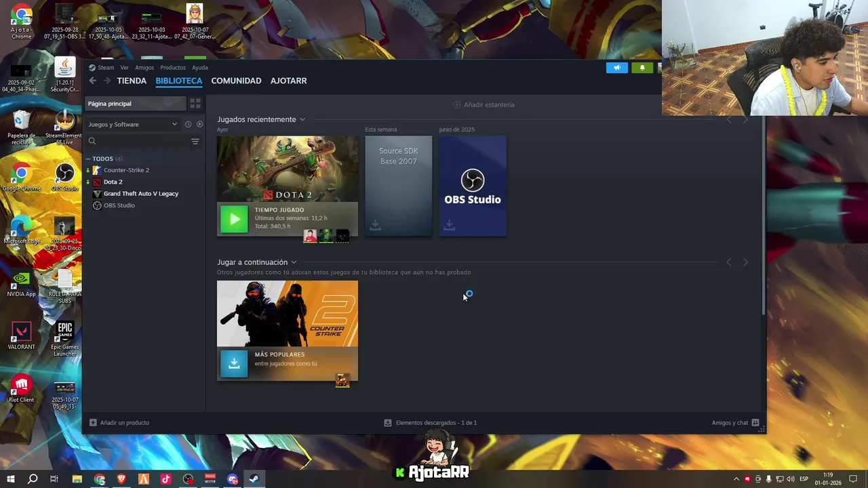Go back with the Steam back arrow
Screen dimensions: 868x488
93,81
